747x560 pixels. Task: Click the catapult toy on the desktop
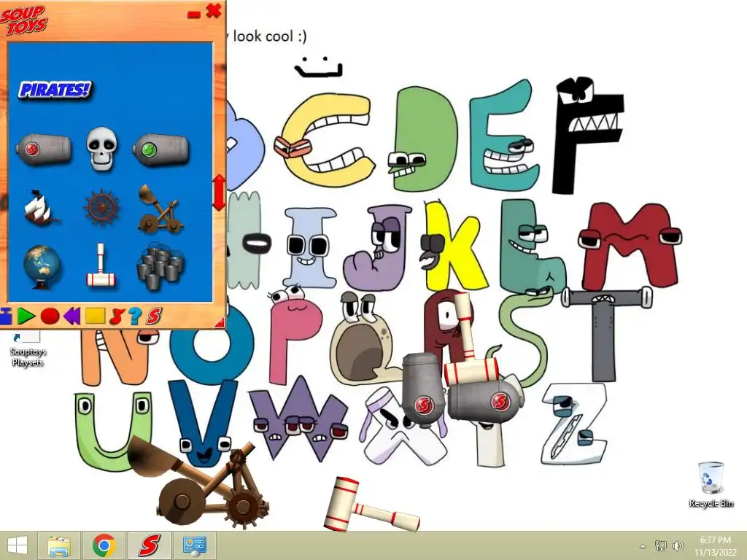[198, 482]
